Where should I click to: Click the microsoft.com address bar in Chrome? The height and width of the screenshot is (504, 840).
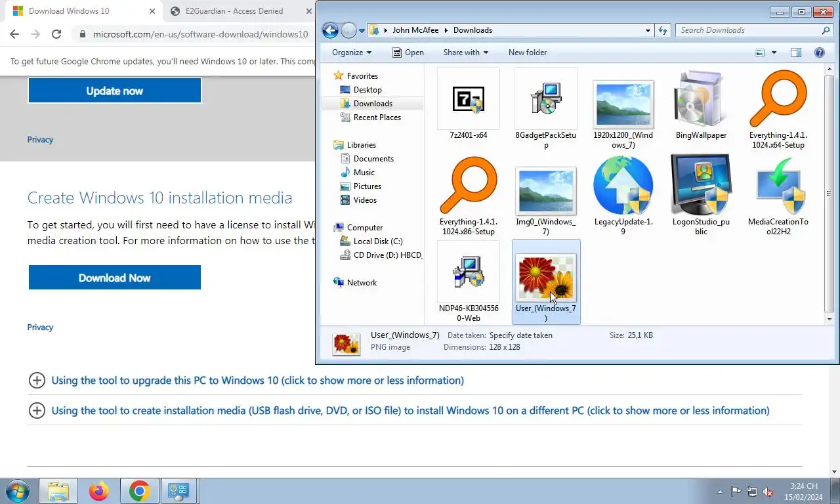tap(200, 34)
